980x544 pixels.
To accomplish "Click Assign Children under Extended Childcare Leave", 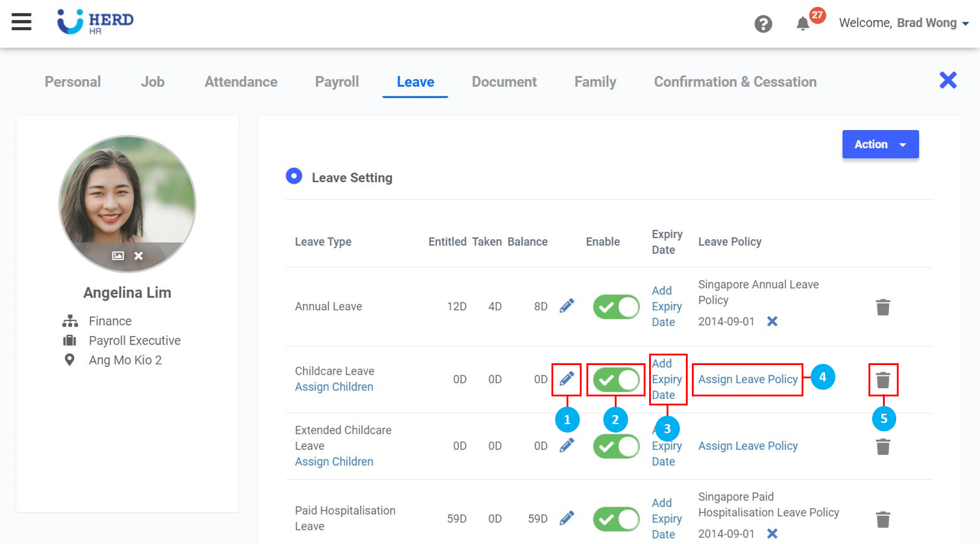I will point(334,461).
